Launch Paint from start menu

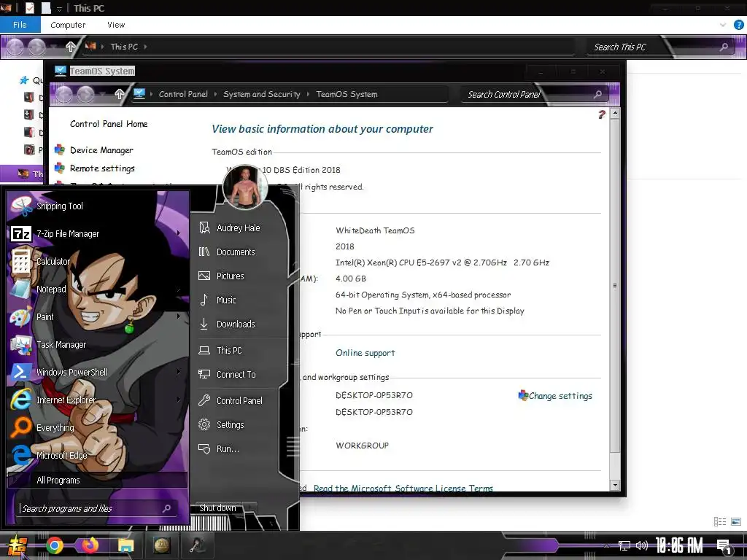(x=98, y=316)
